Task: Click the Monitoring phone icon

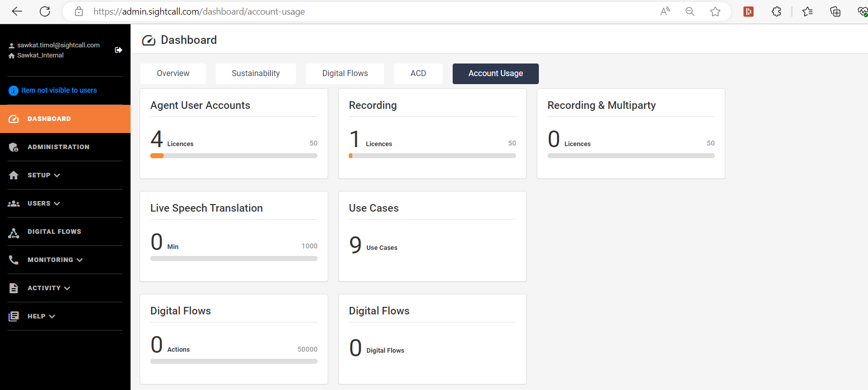Action: pyautogui.click(x=14, y=260)
